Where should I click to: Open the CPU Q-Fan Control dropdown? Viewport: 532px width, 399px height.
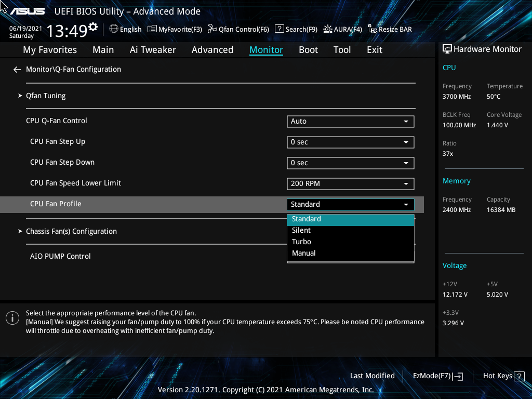pos(350,121)
